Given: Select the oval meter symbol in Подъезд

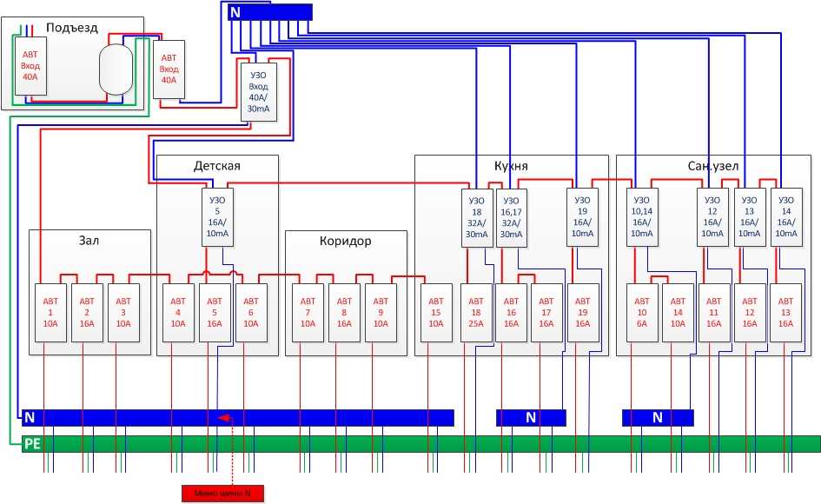Looking at the screenshot, I should [x=116, y=70].
